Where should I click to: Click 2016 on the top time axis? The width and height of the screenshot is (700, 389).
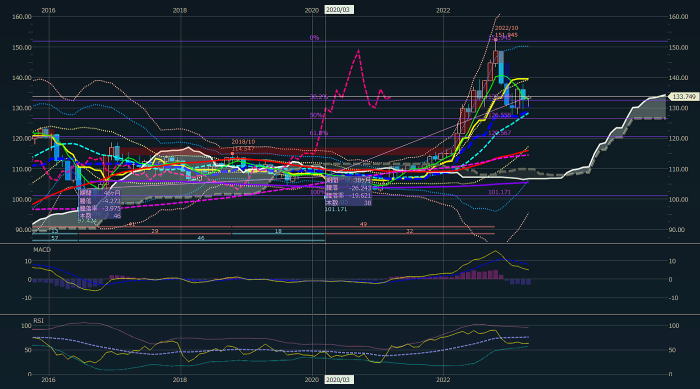pos(49,10)
